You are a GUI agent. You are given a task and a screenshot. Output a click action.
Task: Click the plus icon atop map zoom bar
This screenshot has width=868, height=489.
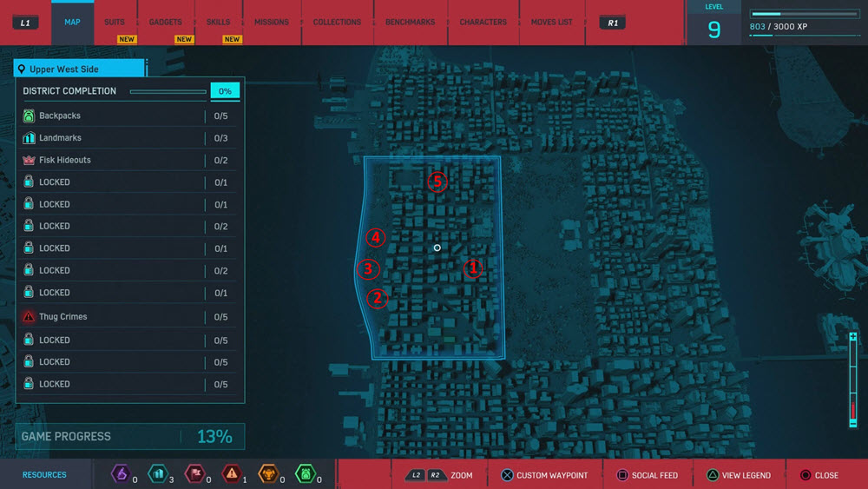point(853,337)
